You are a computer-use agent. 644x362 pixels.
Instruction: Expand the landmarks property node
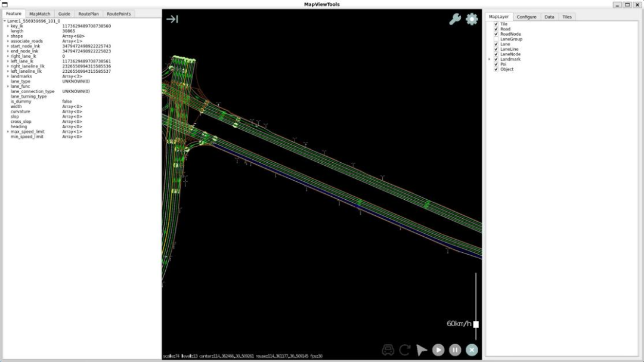(8, 76)
